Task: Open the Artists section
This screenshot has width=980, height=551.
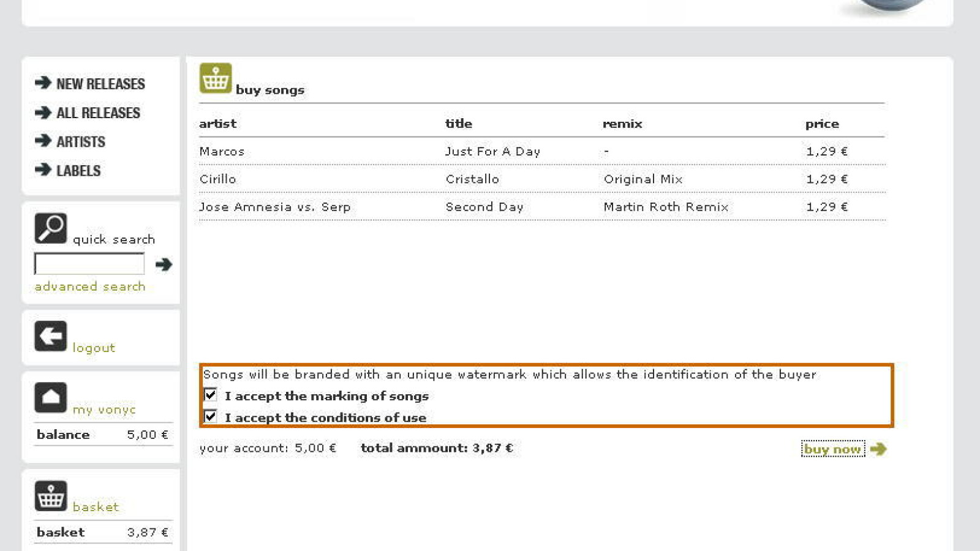Action: click(81, 142)
